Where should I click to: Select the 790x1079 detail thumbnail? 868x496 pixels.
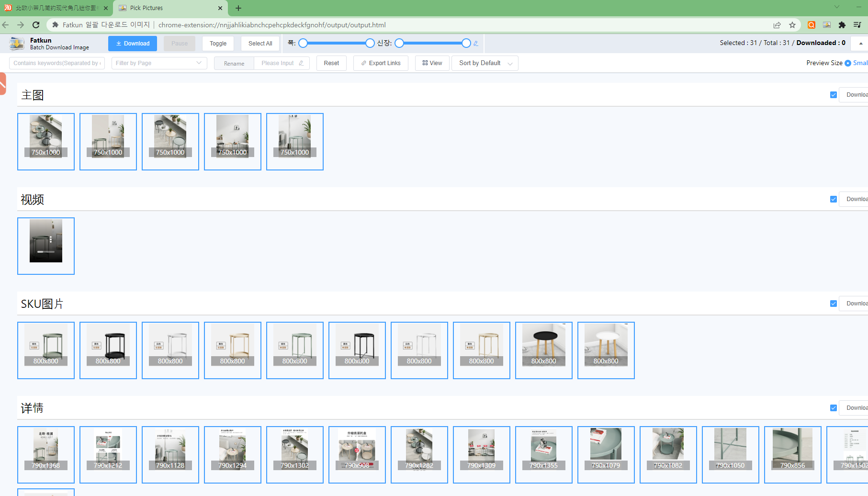606,455
